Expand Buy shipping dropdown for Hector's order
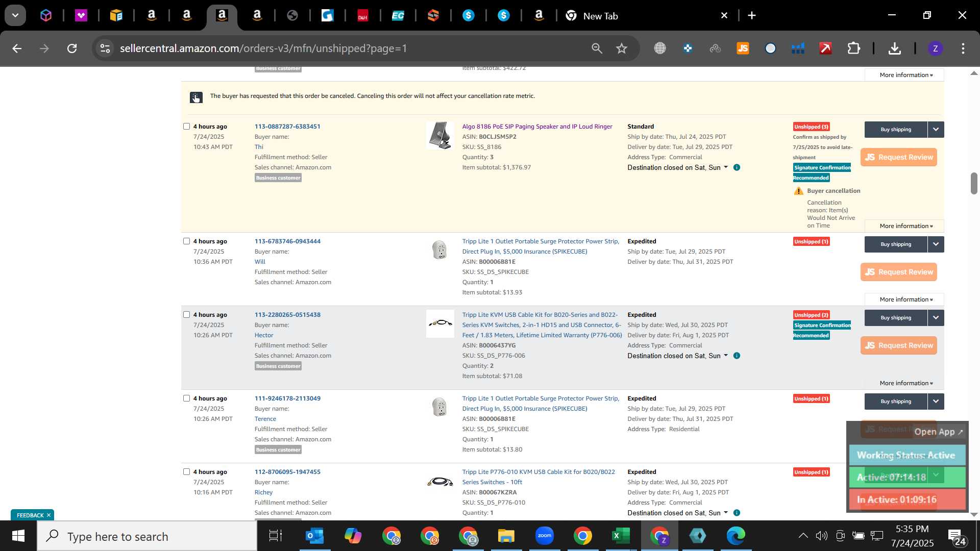 (936, 318)
